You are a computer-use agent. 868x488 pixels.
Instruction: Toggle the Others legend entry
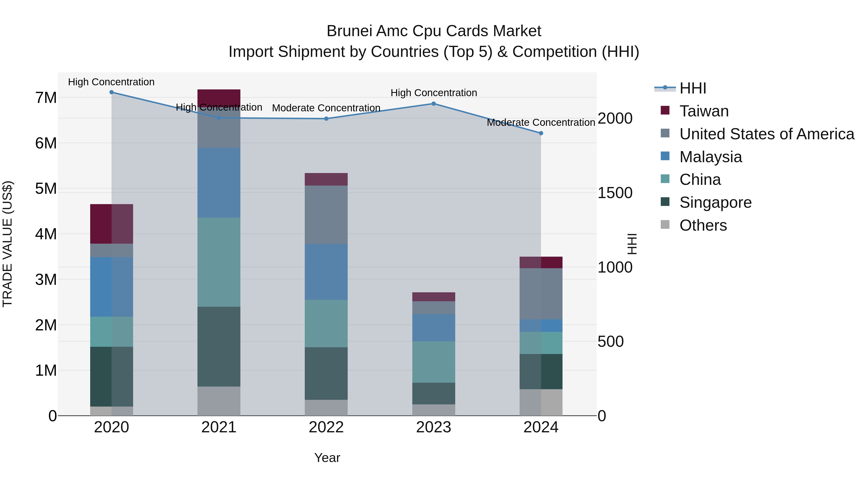(x=694, y=225)
